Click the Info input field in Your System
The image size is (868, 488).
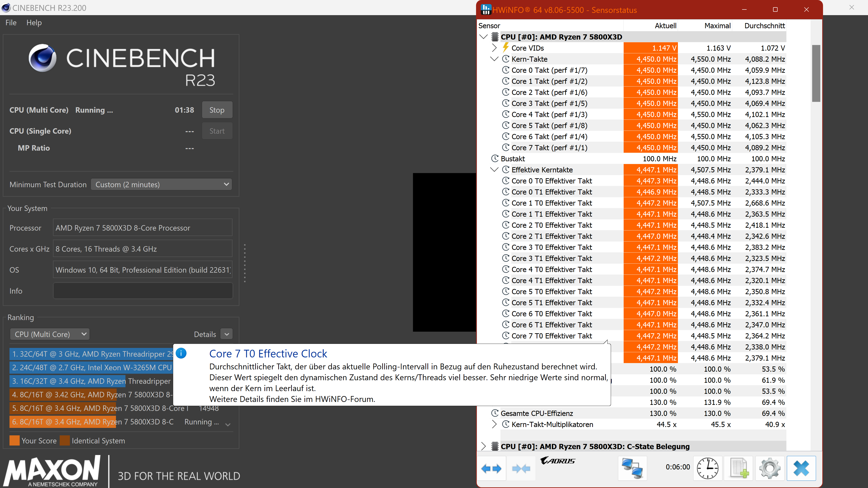point(143,291)
